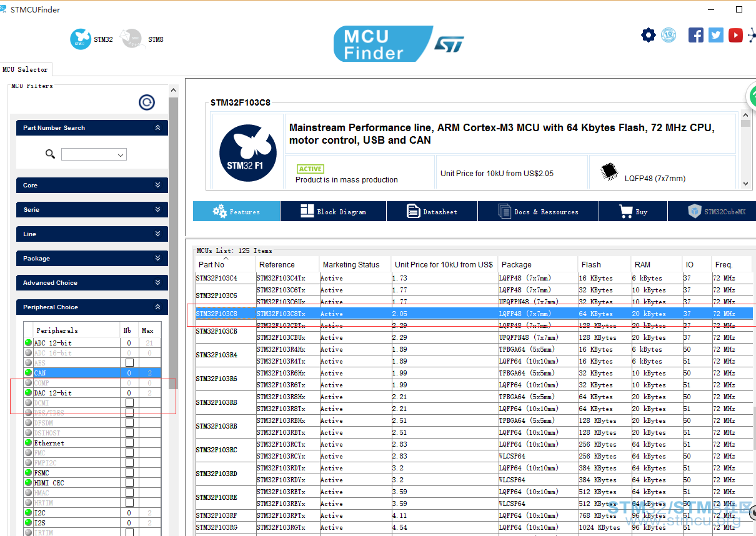Click the part number search magnifier
The width and height of the screenshot is (756, 536).
[x=51, y=154]
